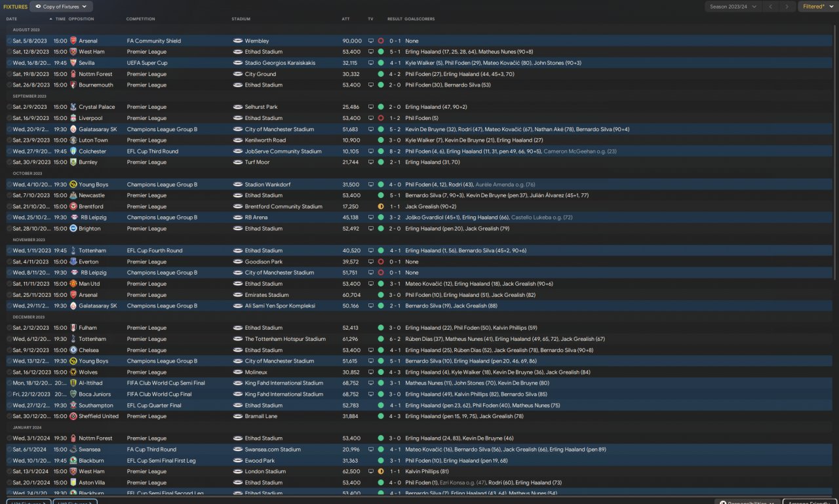The height and width of the screenshot is (504, 839).
Task: Sort by the Att column header
Action: pos(345,19)
